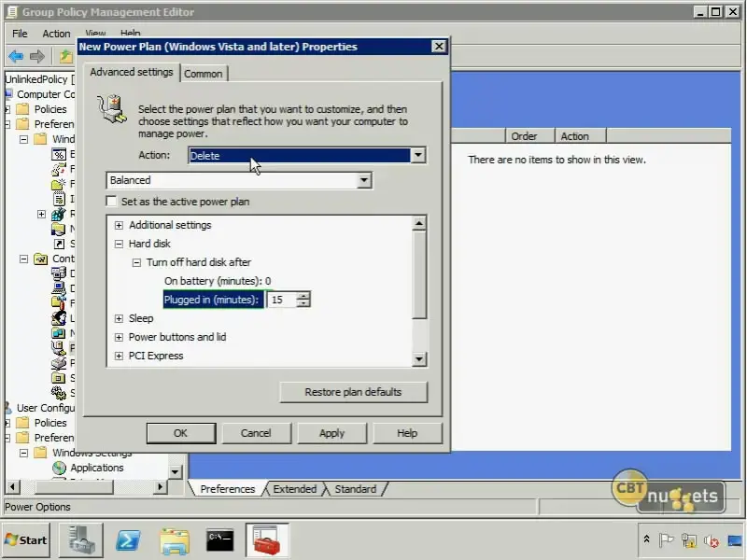Click the power plan battery icon in dialog
The width and height of the screenshot is (747, 560).
112,108
